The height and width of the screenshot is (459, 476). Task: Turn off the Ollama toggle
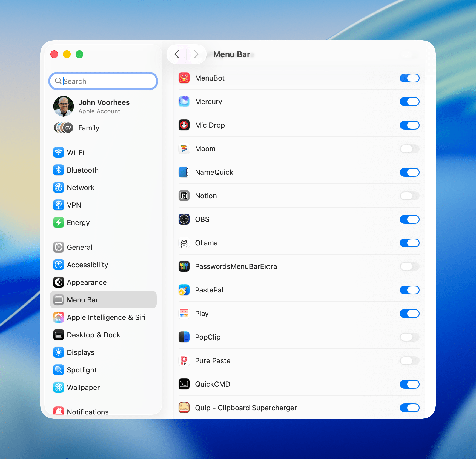410,243
